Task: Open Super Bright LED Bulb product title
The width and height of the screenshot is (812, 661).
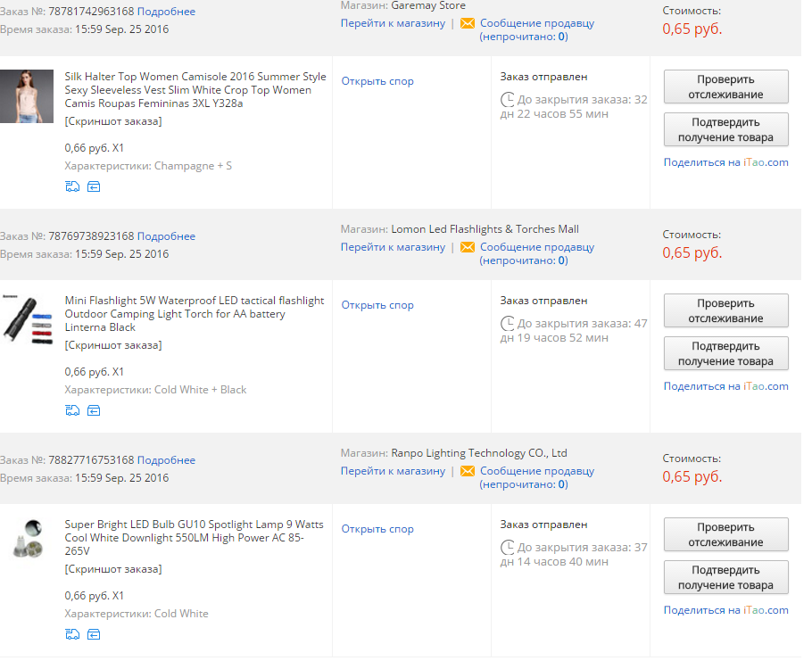Action: [195, 538]
